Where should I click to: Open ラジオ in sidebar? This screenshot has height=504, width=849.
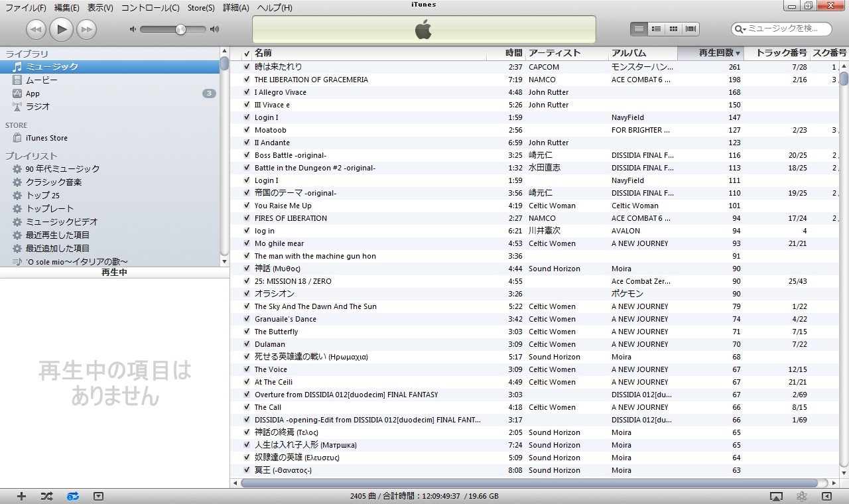[110, 106]
